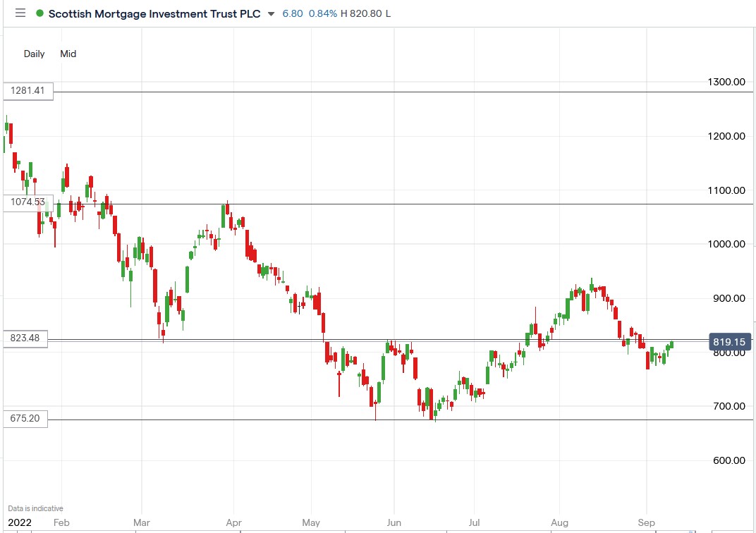Select the 819.15 current price tag
Image resolution: width=756 pixels, height=533 pixels.
click(x=730, y=342)
